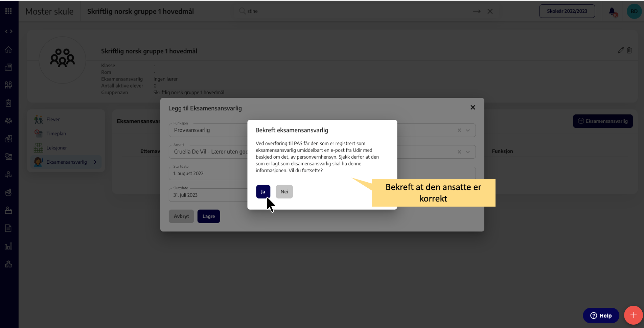
Task: Open the students pair icon in sidebar
Action: pyautogui.click(x=8, y=85)
